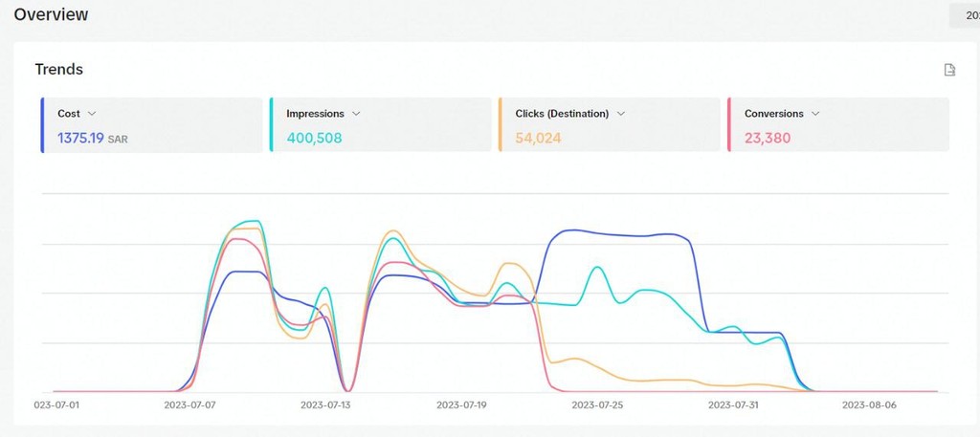
Task: Click the Impressions total 400,508
Action: pos(314,138)
